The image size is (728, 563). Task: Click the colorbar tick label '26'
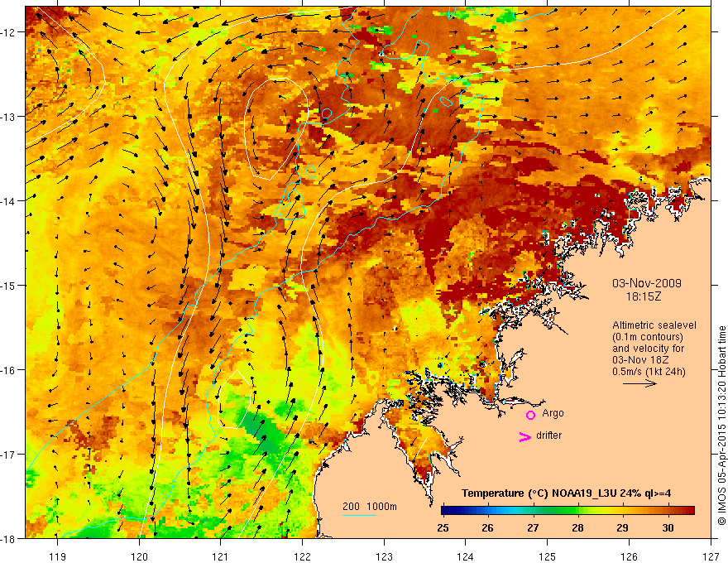click(487, 527)
